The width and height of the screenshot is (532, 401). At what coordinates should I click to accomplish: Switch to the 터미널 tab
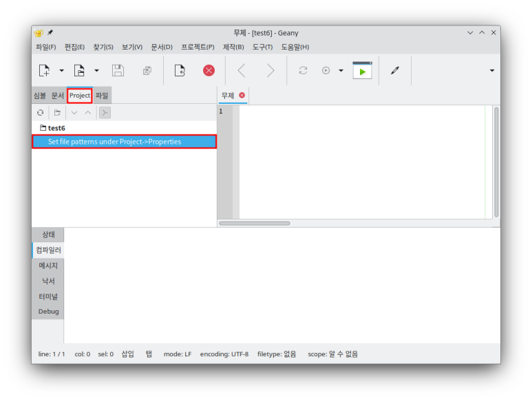point(48,296)
